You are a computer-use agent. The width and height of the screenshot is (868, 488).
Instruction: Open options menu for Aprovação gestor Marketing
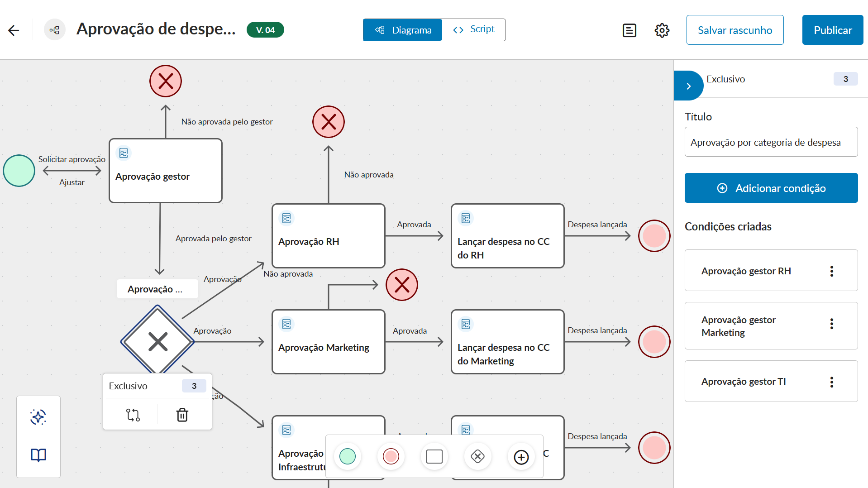tap(831, 324)
